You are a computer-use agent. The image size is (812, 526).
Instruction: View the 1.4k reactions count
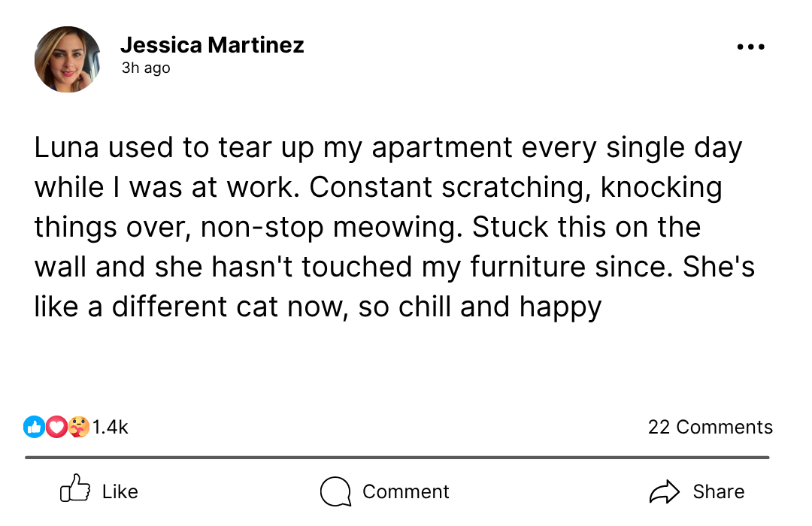coord(111,428)
